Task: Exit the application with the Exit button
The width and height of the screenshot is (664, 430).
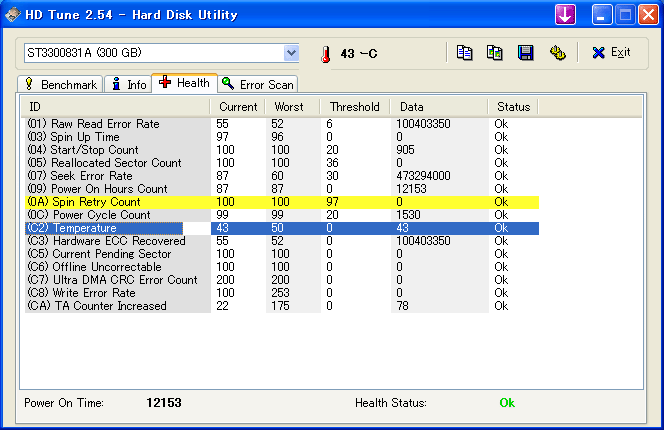Action: (611, 53)
